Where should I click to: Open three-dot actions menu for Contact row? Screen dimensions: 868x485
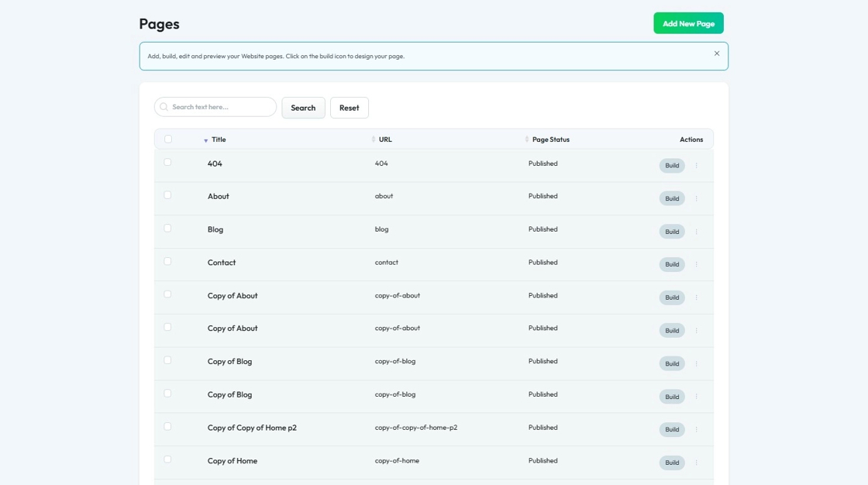(696, 265)
